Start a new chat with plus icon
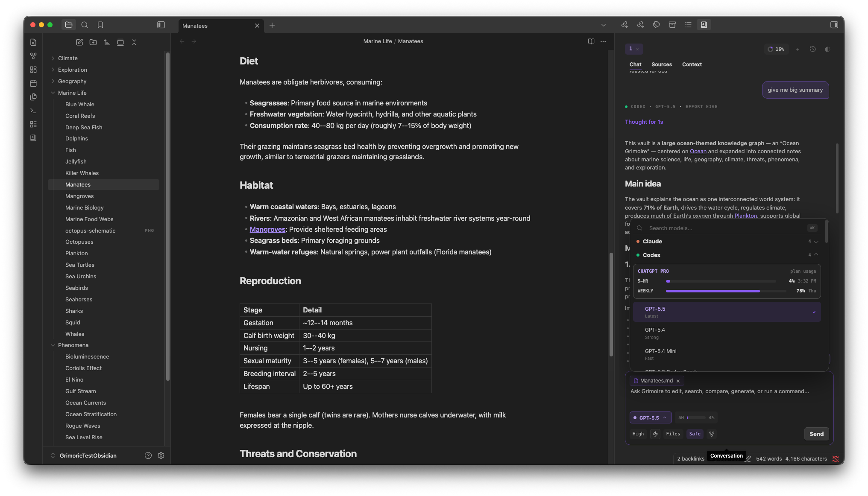 (x=798, y=50)
